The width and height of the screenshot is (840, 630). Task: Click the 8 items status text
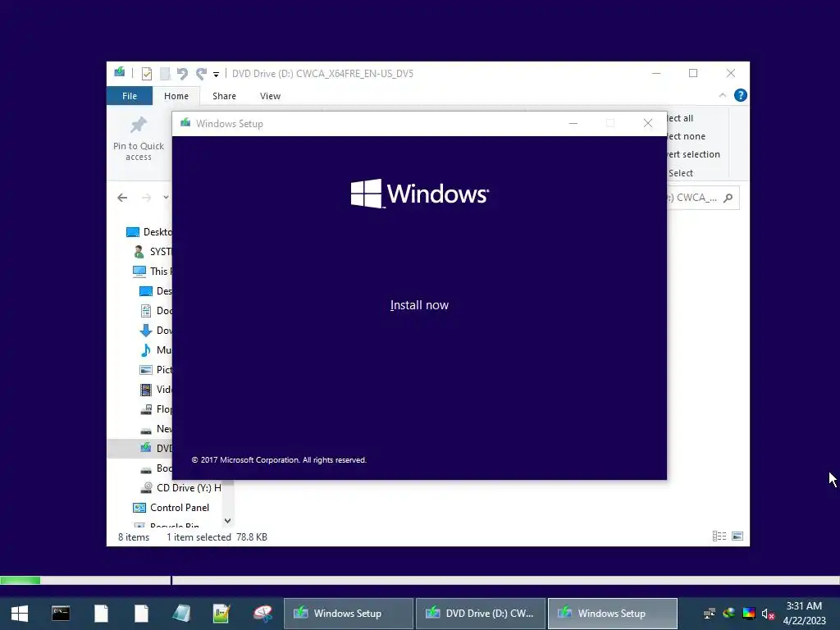tap(134, 536)
